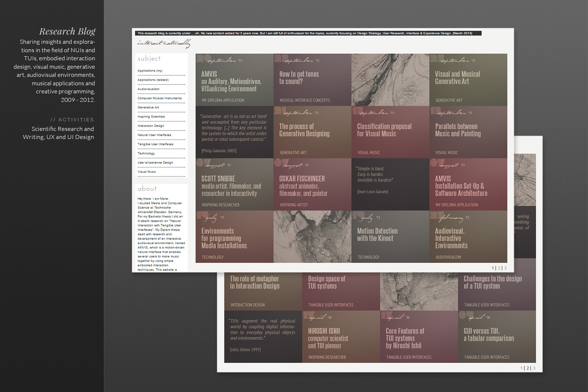Open the 'interact naturally' handwritten site logo

coord(164,44)
